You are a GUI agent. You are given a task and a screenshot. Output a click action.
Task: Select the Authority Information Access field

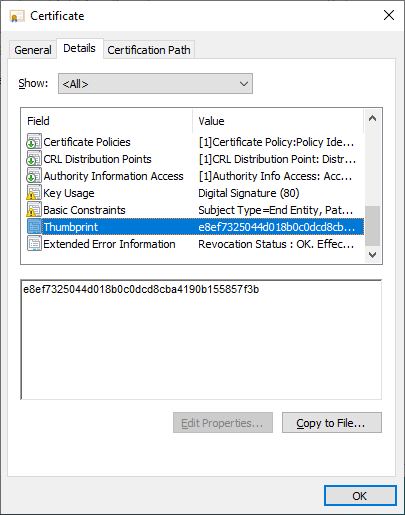[x=113, y=176]
